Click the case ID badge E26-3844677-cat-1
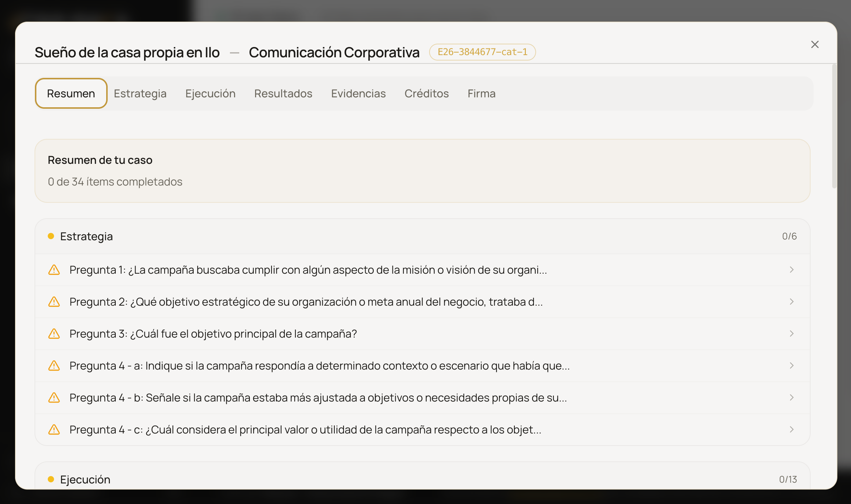 click(482, 52)
